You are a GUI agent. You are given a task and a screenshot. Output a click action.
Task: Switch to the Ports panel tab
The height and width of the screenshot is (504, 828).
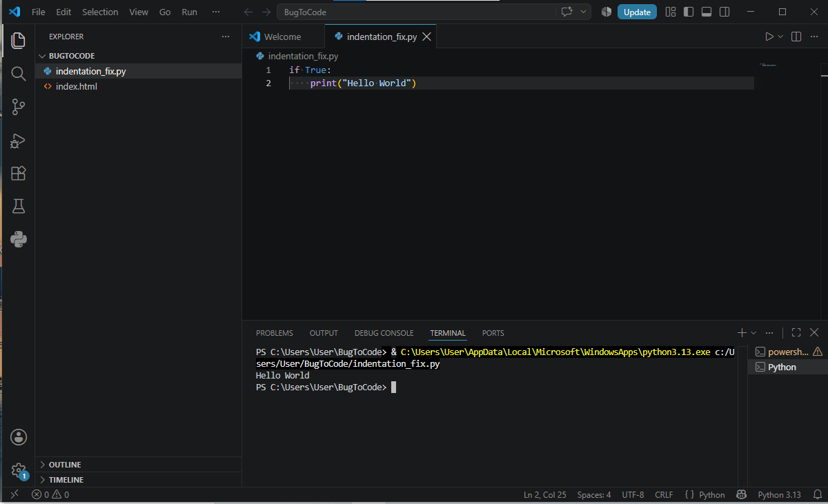coord(493,333)
